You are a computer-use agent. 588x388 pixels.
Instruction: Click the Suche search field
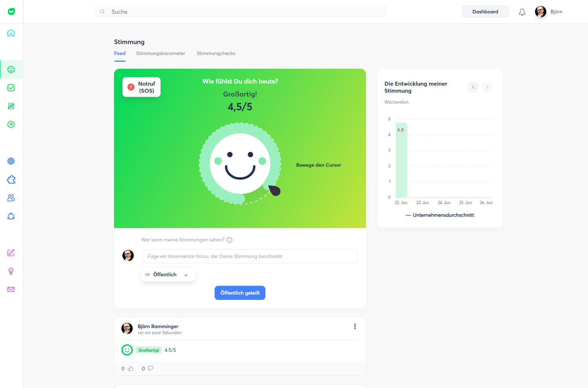[x=241, y=12]
